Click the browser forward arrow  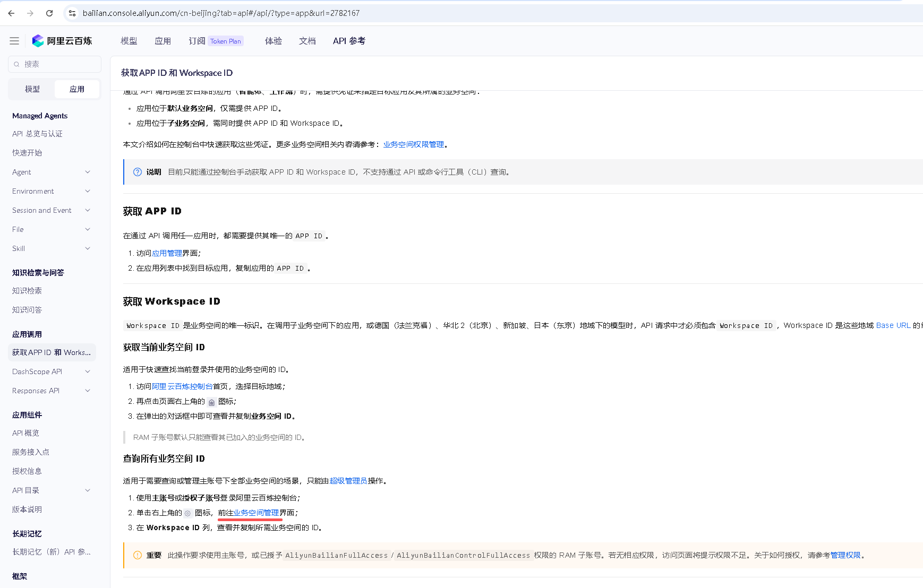click(30, 13)
